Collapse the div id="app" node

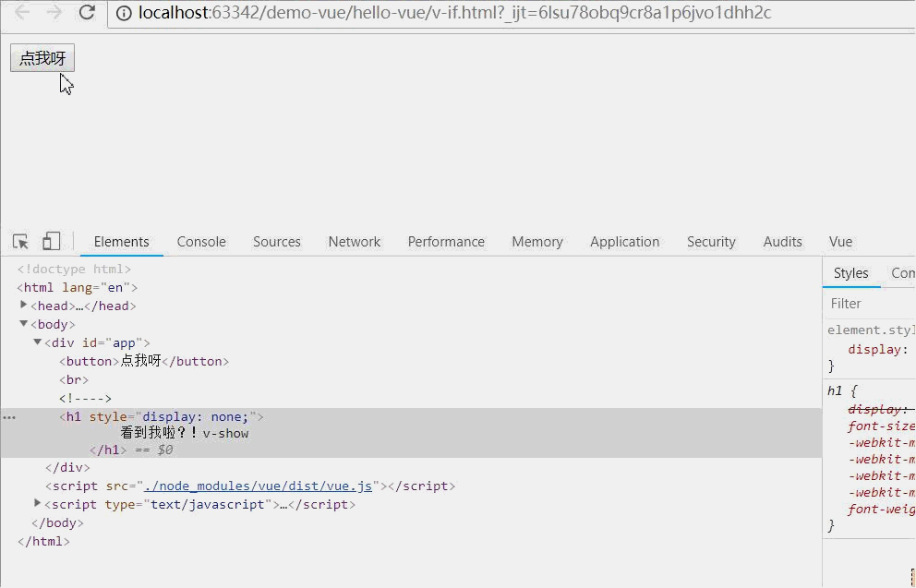pos(37,342)
